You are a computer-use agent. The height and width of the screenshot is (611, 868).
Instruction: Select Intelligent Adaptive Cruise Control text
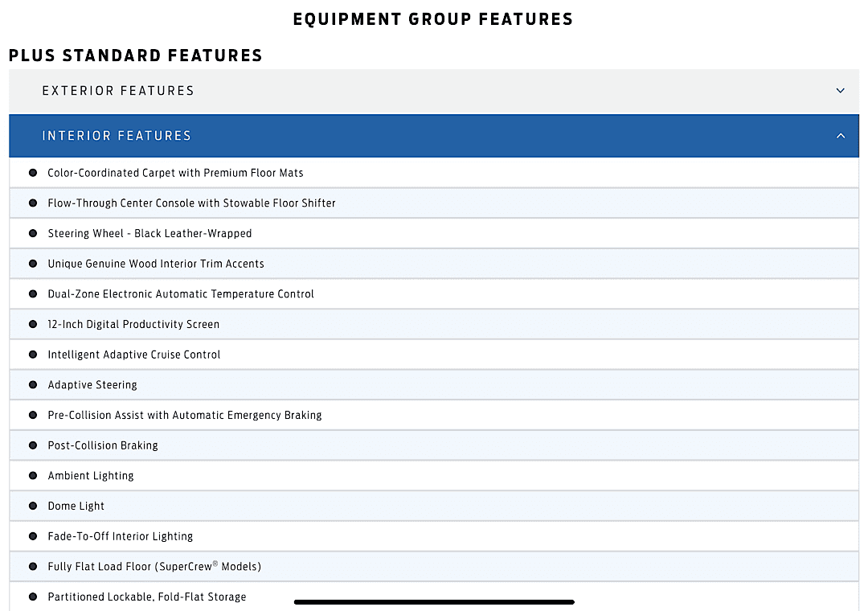(x=133, y=355)
